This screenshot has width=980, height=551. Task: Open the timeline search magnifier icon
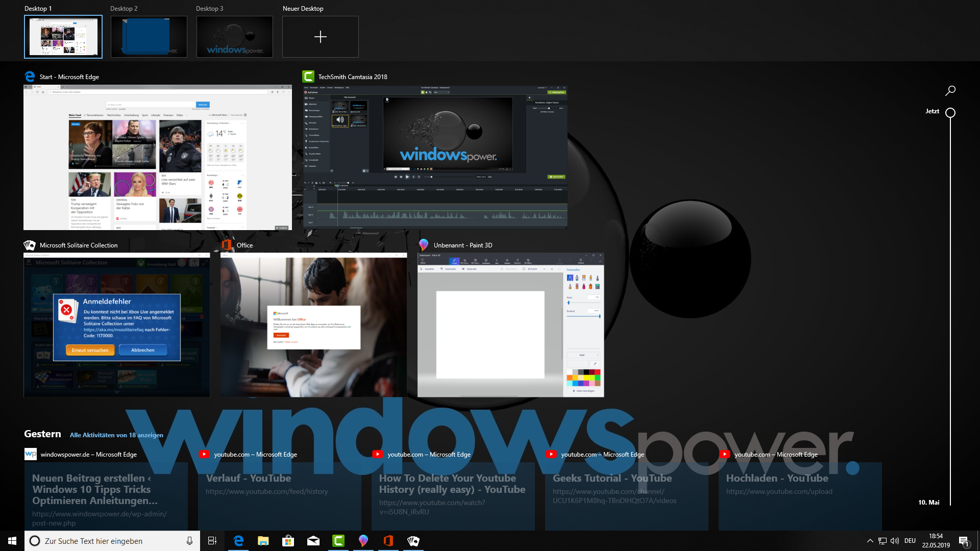tap(950, 91)
